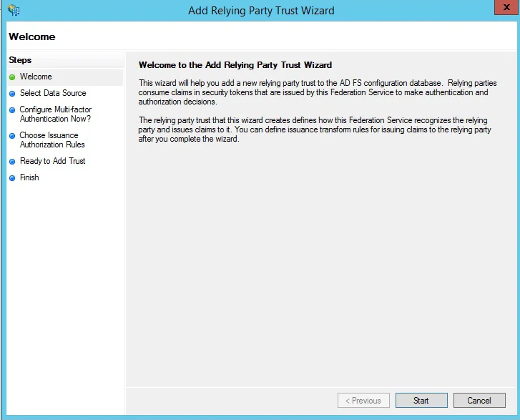Image resolution: width=520 pixels, height=420 pixels.
Task: Click the greyed-out Previous button
Action: pyautogui.click(x=363, y=401)
